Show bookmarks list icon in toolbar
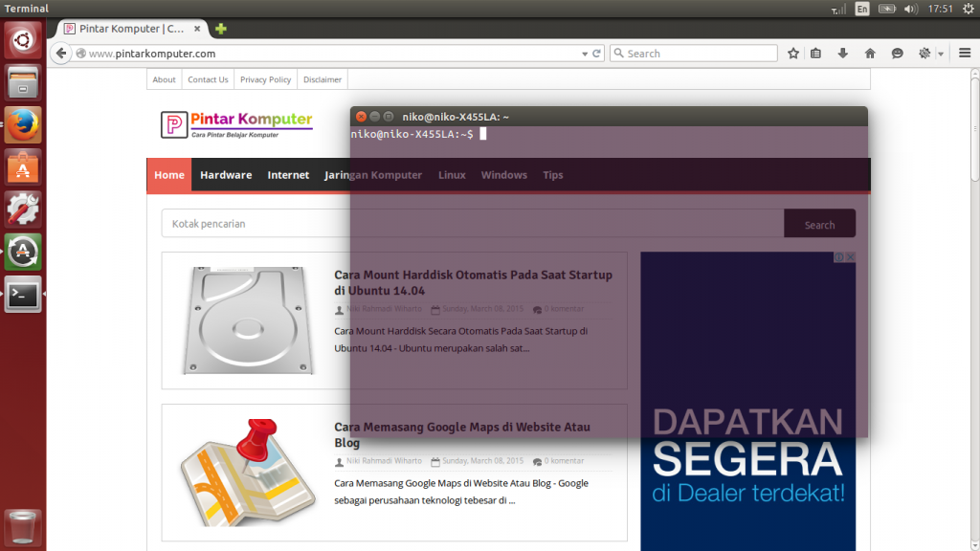 816,54
